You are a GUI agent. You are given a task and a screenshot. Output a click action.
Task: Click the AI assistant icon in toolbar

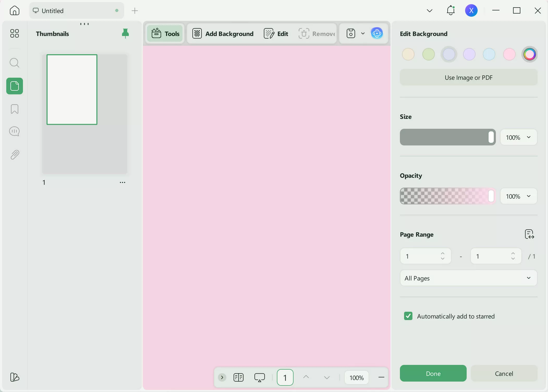[x=377, y=33]
